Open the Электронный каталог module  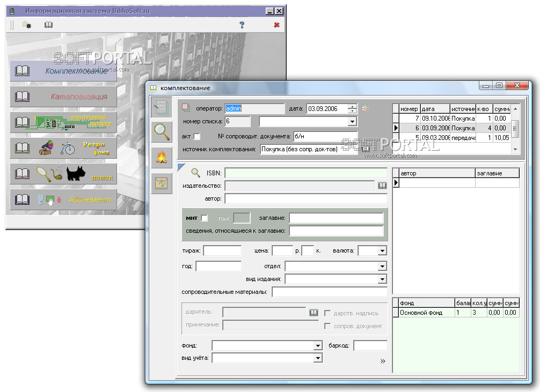(63, 122)
